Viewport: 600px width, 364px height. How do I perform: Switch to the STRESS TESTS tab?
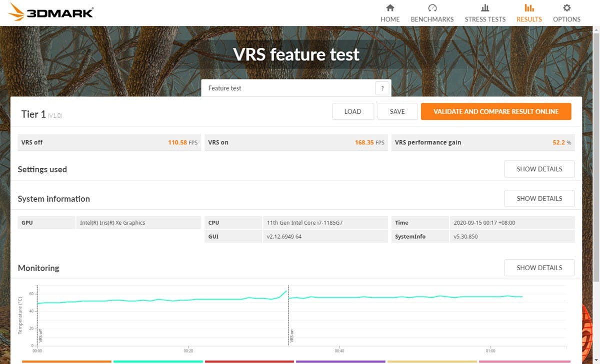(485, 13)
